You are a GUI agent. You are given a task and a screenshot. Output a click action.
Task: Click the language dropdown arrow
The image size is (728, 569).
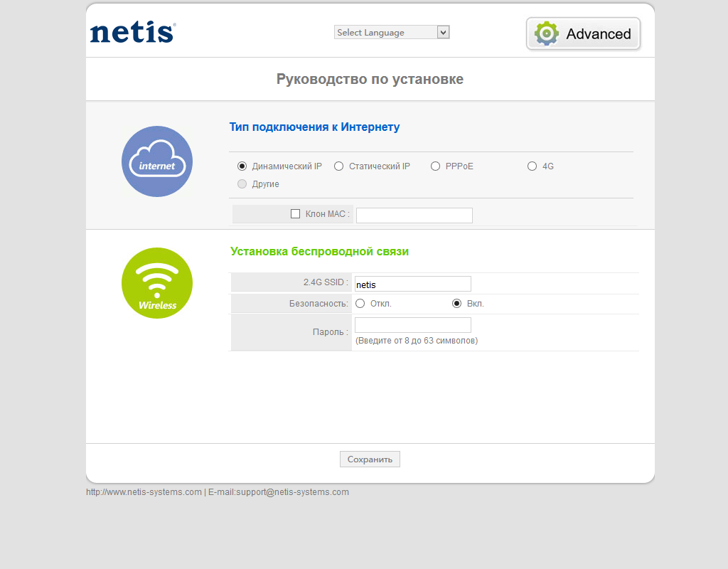point(444,32)
